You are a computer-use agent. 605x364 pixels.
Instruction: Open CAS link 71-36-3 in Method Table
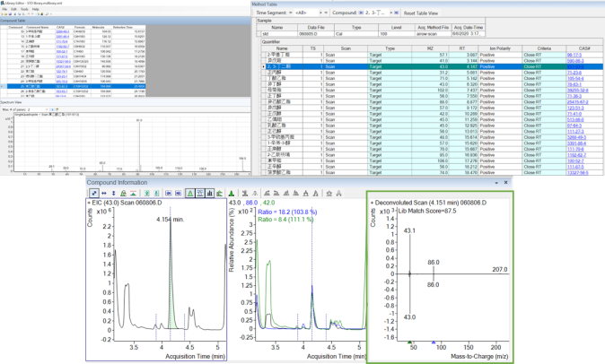(574, 96)
